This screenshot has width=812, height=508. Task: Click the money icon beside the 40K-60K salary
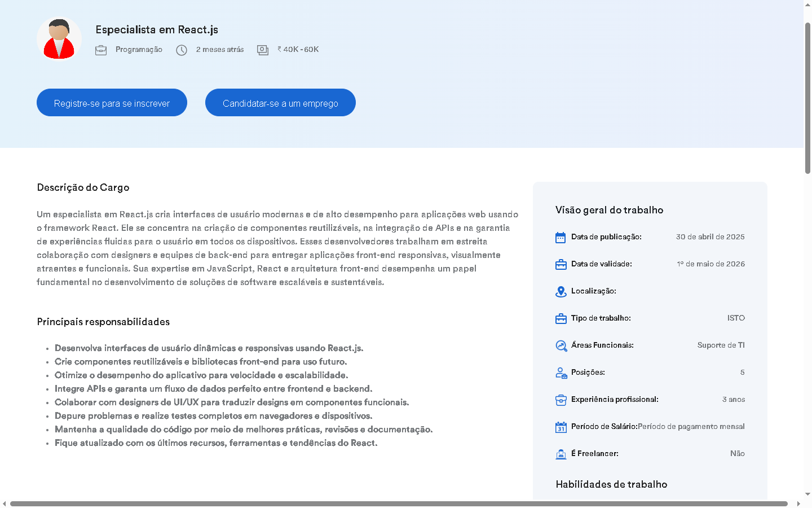click(x=263, y=50)
